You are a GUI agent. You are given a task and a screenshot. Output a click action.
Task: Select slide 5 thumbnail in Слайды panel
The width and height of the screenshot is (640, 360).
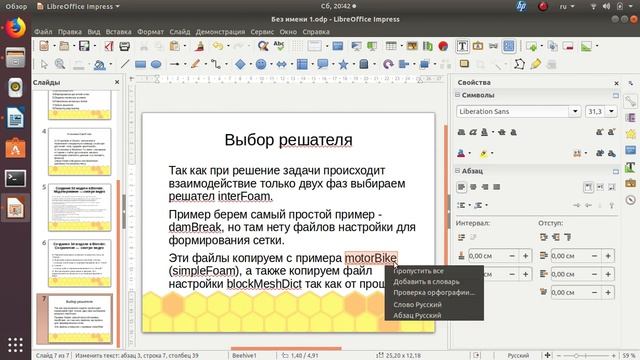tap(80, 207)
